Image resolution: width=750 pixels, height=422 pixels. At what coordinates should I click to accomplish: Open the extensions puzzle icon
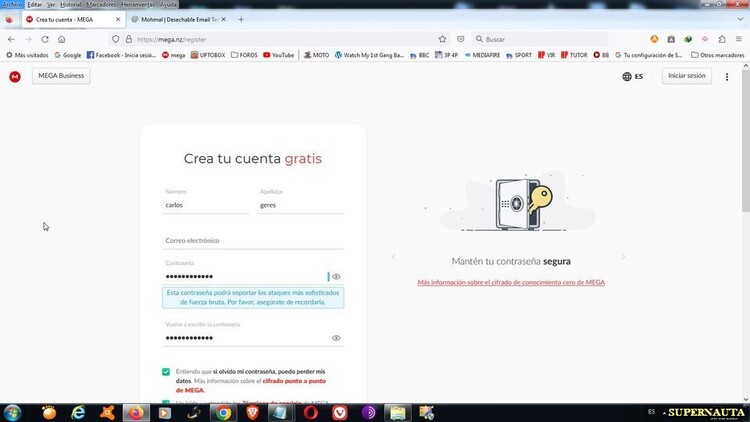coord(722,39)
